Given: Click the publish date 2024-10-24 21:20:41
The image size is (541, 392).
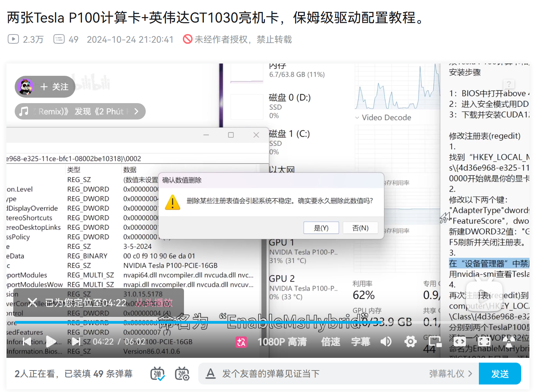Looking at the screenshot, I should [x=130, y=39].
